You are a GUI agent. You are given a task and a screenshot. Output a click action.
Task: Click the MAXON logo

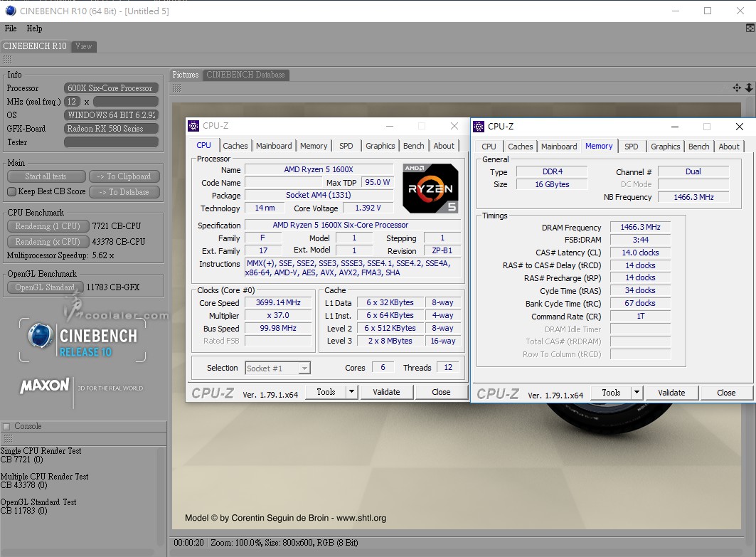point(44,386)
